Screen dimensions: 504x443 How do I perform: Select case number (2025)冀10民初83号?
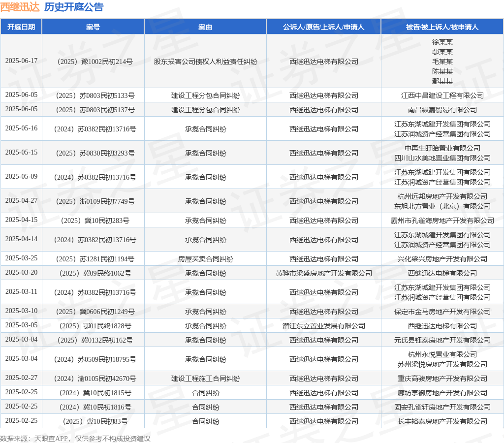(x=93, y=421)
